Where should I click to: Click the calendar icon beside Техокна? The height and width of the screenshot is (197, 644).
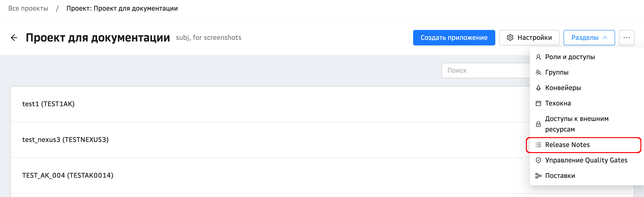(x=538, y=103)
